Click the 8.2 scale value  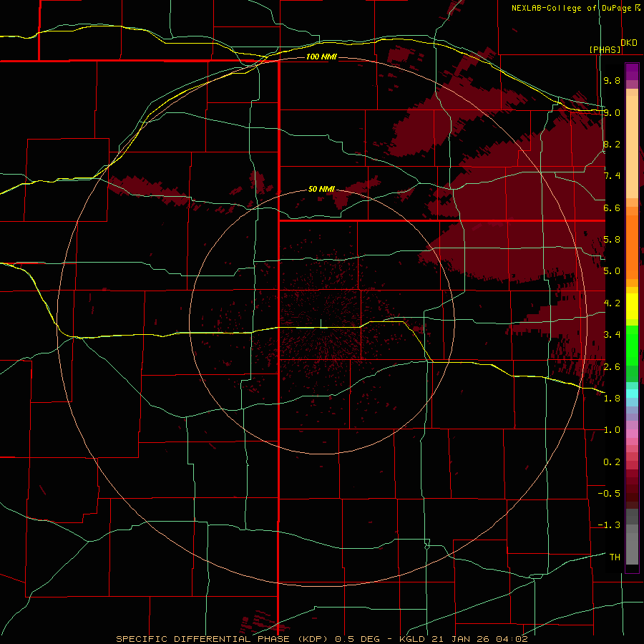point(612,144)
